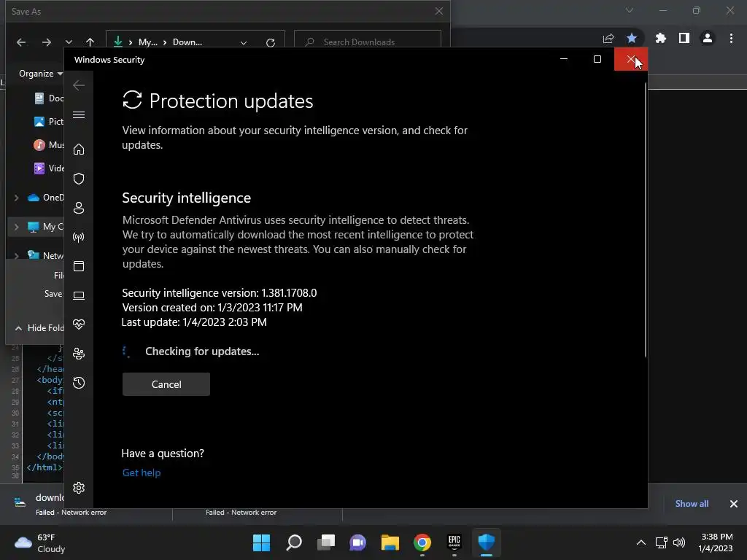Toggle Chrome side panel icon
This screenshot has height=560, width=747.
click(x=684, y=38)
